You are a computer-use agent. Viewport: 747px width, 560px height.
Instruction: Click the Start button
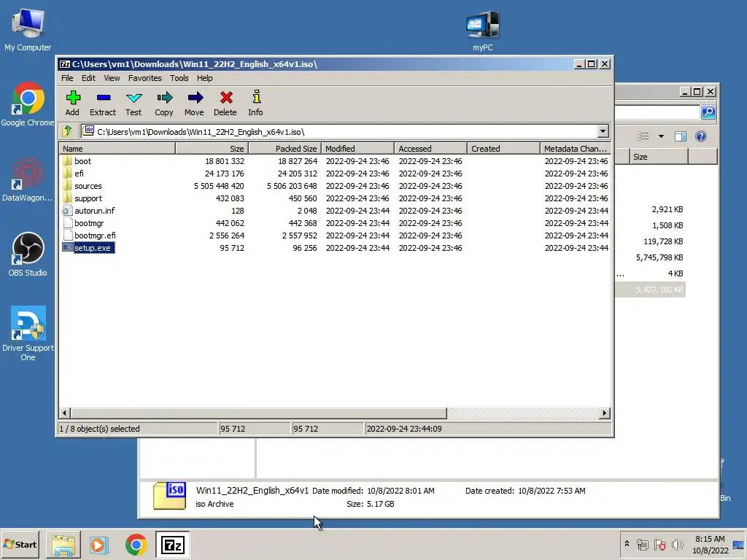[20, 544]
